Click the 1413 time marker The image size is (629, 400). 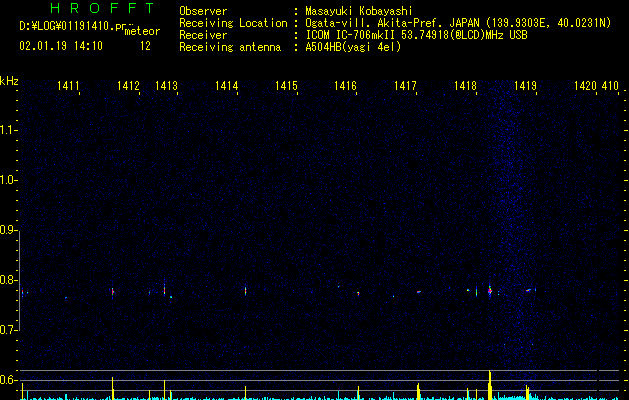pyautogui.click(x=166, y=85)
